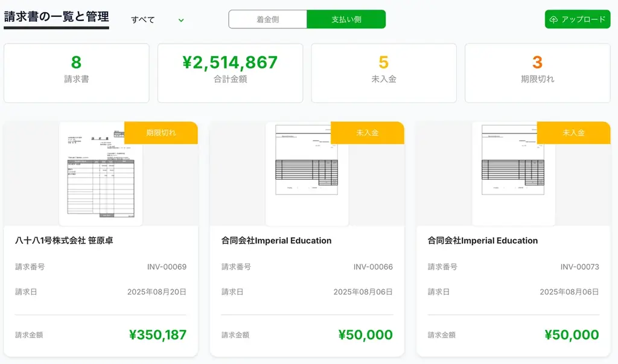This screenshot has width=618, height=364.
Task: Open 合同会社Imperial Education invoice card
Action: click(x=275, y=240)
